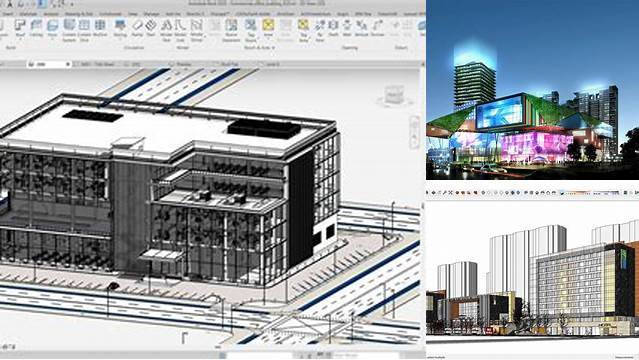This screenshot has height=360, width=639.
Task: Open the view selector combo box
Action: tap(49, 64)
